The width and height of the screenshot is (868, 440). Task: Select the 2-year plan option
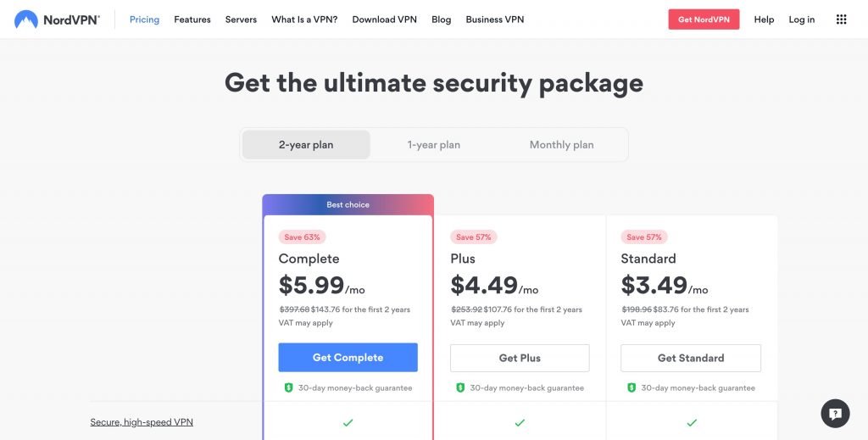(x=306, y=144)
